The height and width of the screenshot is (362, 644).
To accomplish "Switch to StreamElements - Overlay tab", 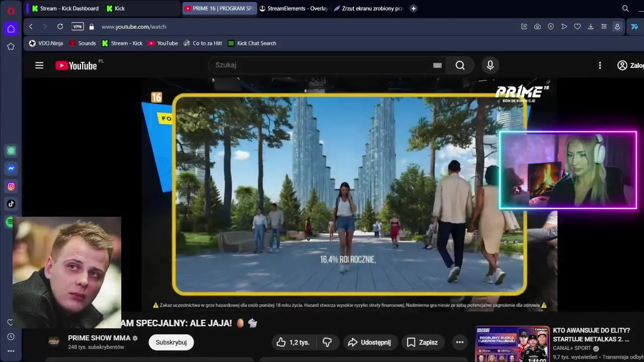I will [294, 9].
